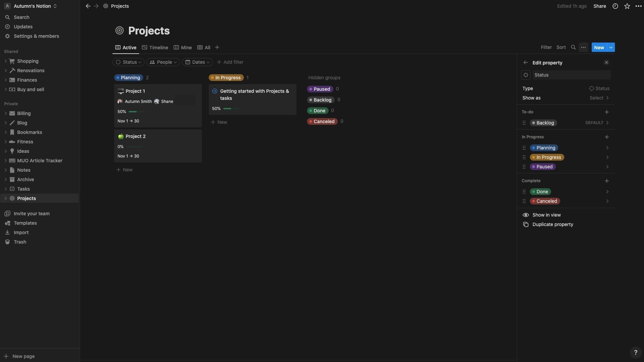The image size is (644, 362).
Task: Open the New button dropdown arrow
Action: coord(611,47)
